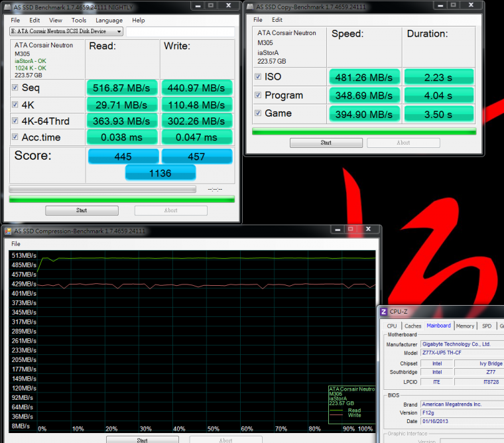Image resolution: width=504 pixels, height=443 pixels.
Task: Click the AS SSD Benchmark title bar icon
Action: 8,7
